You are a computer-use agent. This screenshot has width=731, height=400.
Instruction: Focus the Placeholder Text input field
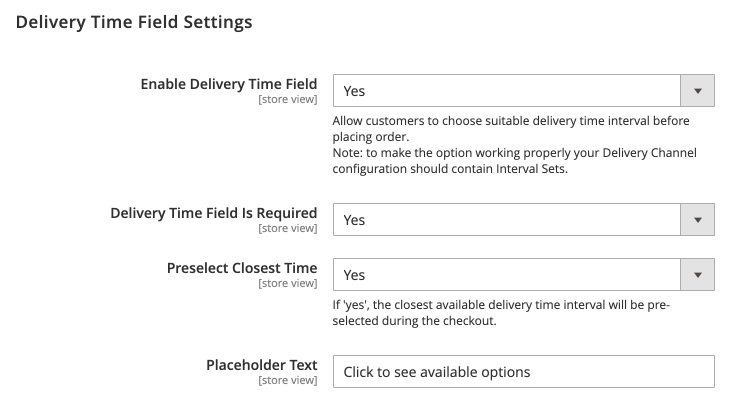523,372
